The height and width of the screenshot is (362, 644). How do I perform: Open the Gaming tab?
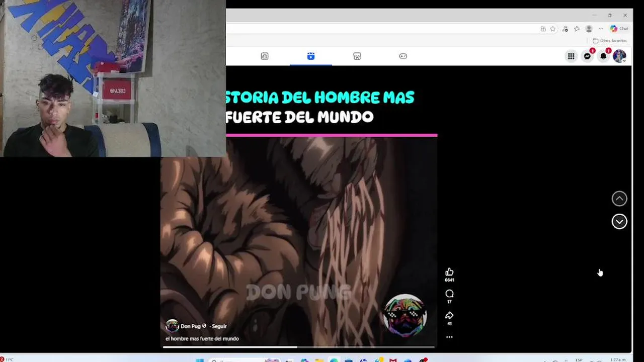pos(403,56)
